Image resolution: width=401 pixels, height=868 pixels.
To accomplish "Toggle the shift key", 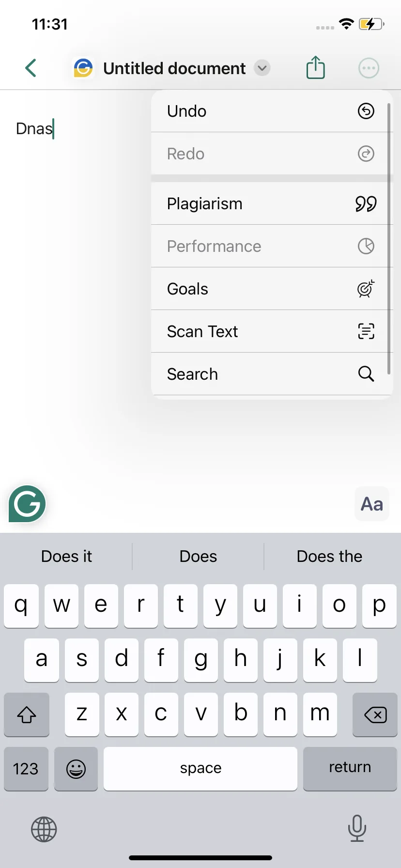I will tap(27, 714).
